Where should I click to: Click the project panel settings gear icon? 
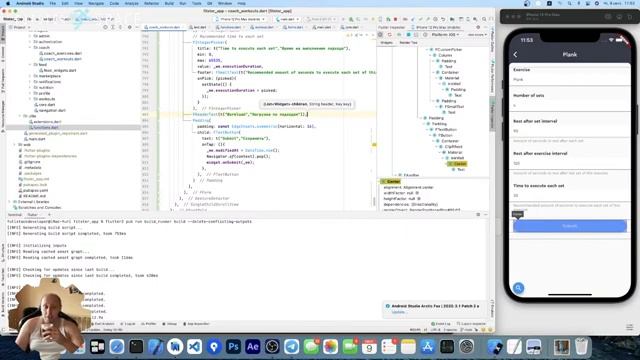(x=130, y=27)
